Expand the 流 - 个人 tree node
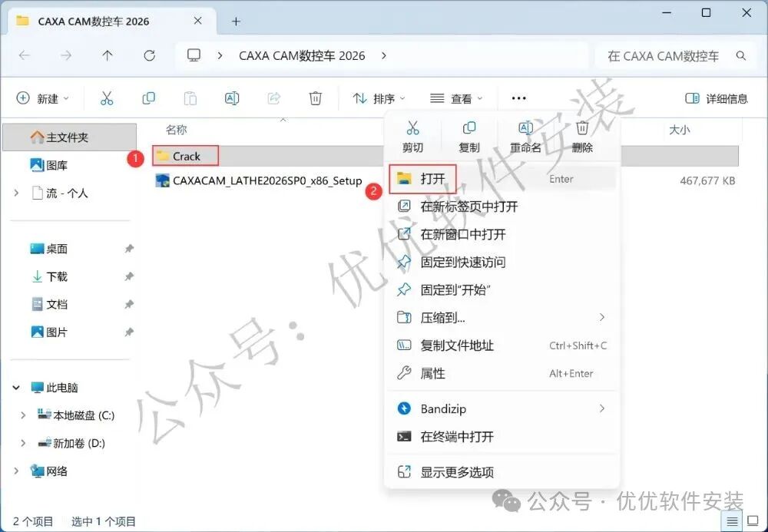This screenshot has height=532, width=768. (16, 193)
